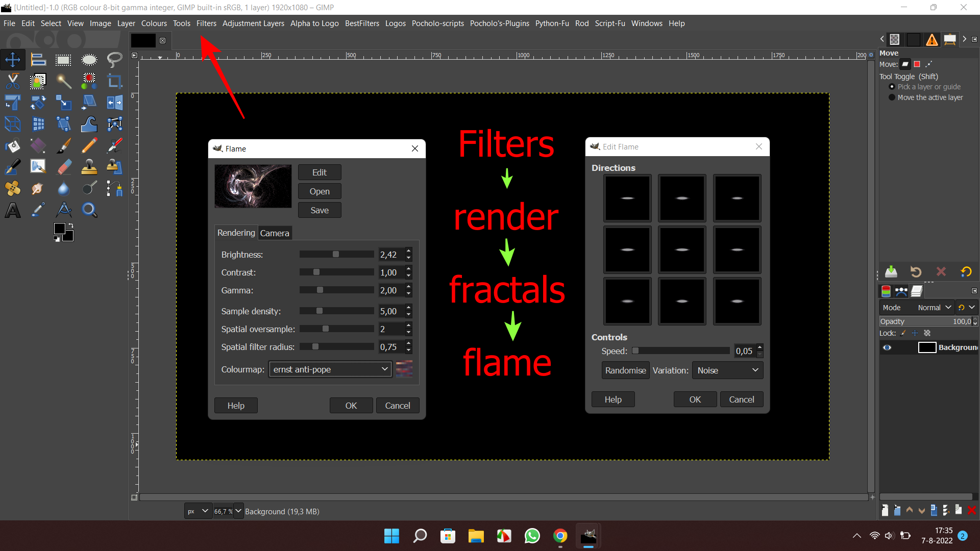Choose the Select by Colour tool
980x551 pixels.
[89, 81]
